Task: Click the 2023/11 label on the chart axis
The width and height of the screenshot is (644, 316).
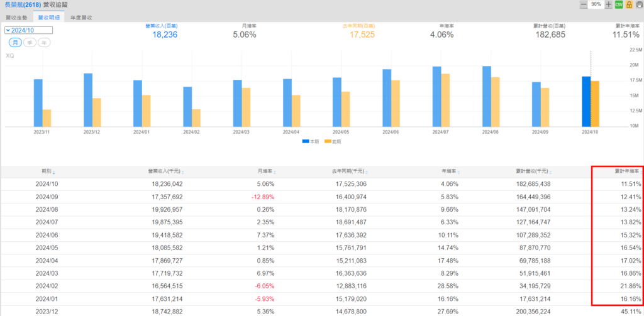Action: [42, 132]
